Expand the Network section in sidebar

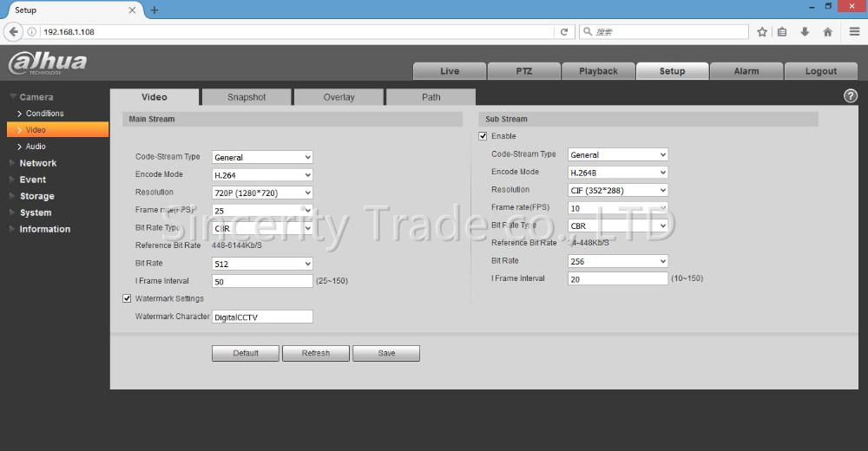37,163
